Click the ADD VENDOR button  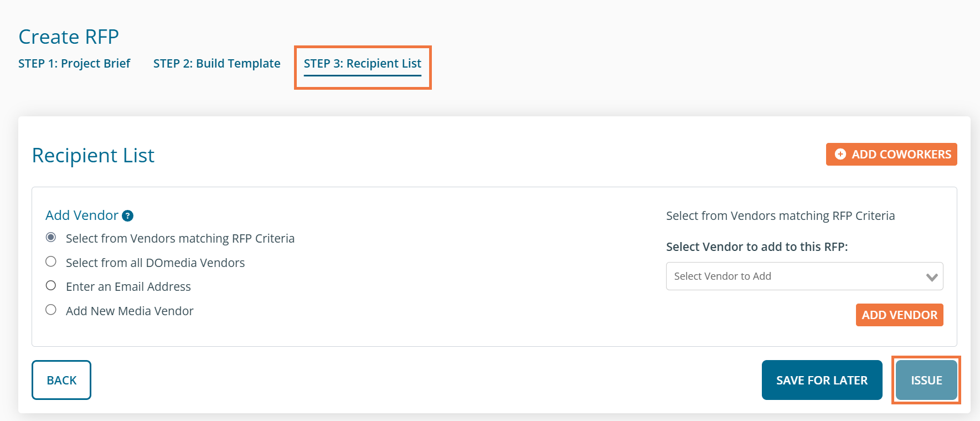pos(899,315)
